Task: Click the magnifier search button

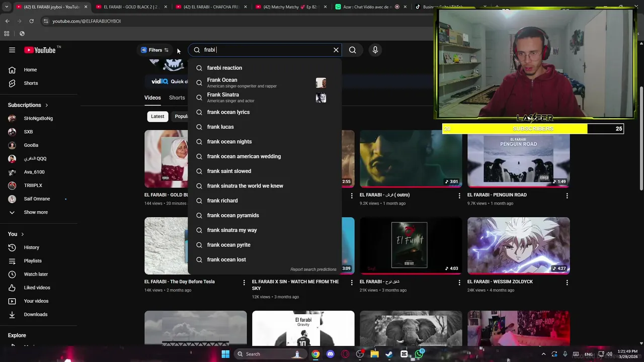Action: [353, 50]
